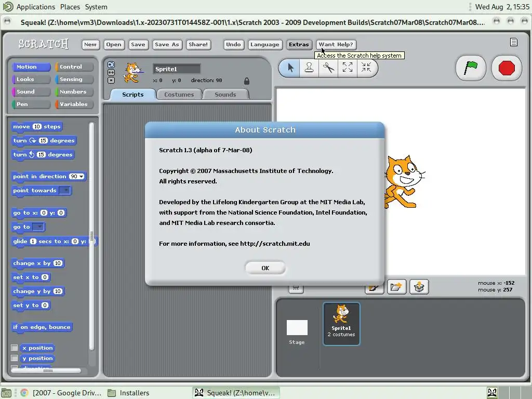The height and width of the screenshot is (399, 532).
Task: Open the Language menu
Action: pos(264,45)
